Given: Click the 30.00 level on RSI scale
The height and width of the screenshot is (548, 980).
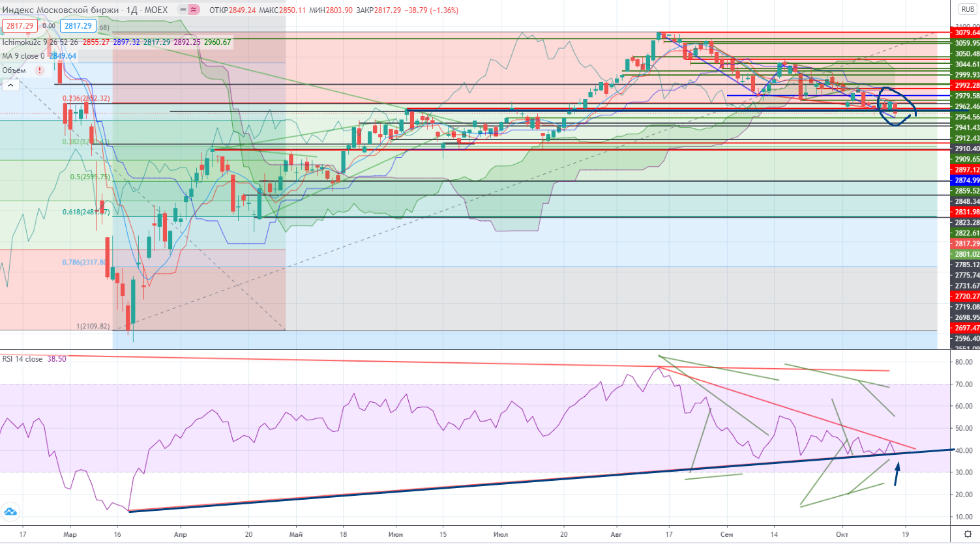Looking at the screenshot, I should [964, 472].
